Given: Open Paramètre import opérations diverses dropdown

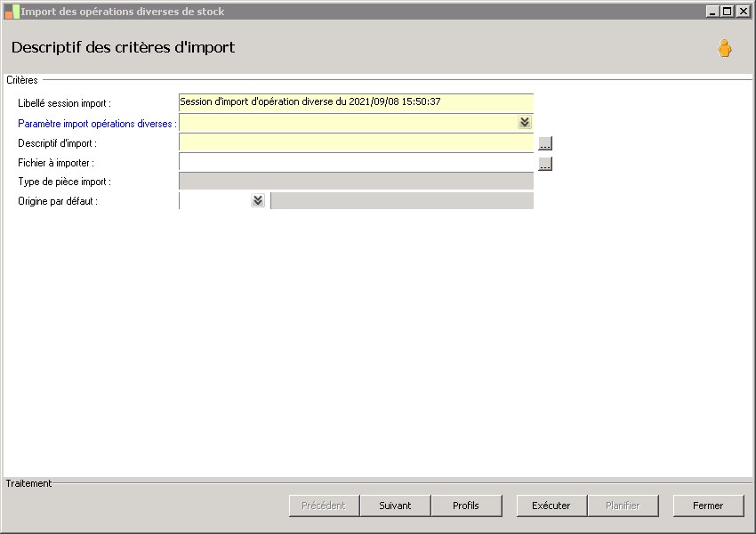Looking at the screenshot, I should [x=525, y=122].
